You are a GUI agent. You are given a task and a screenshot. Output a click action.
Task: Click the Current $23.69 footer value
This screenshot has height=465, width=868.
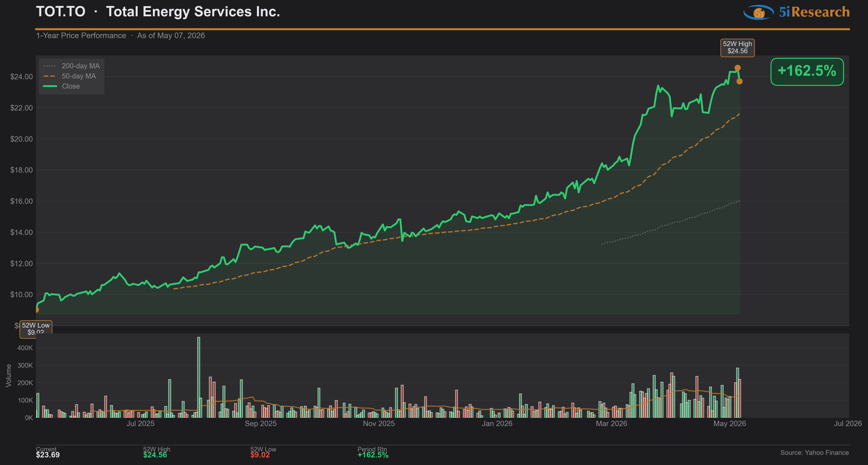click(x=48, y=455)
